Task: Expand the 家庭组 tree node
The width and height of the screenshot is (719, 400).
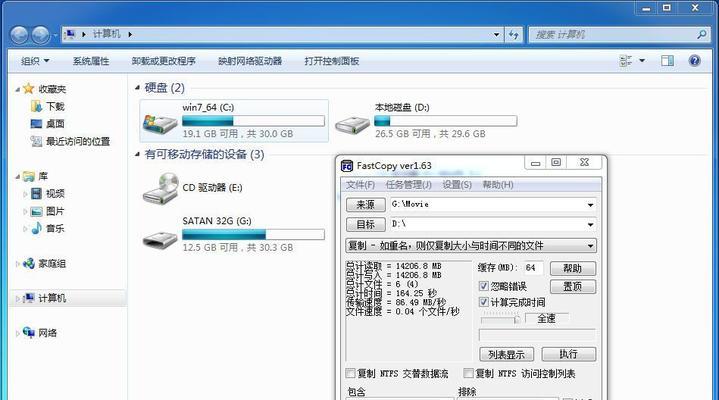Action: click(x=17, y=264)
